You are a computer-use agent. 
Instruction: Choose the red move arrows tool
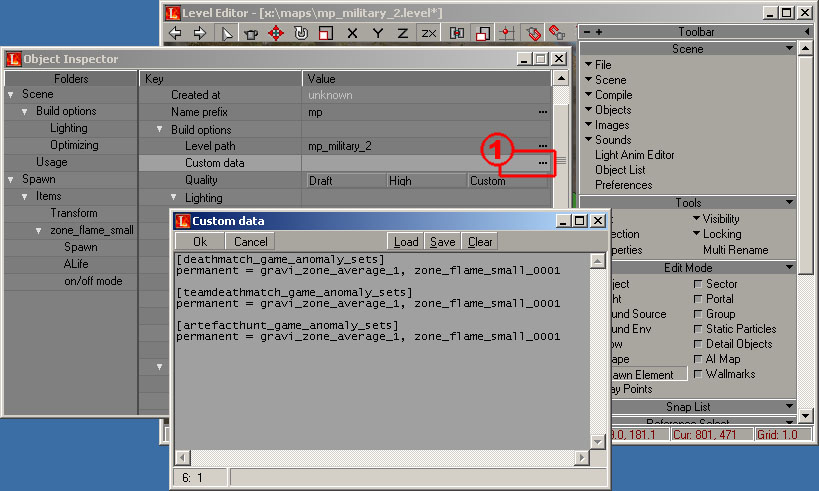pyautogui.click(x=276, y=33)
